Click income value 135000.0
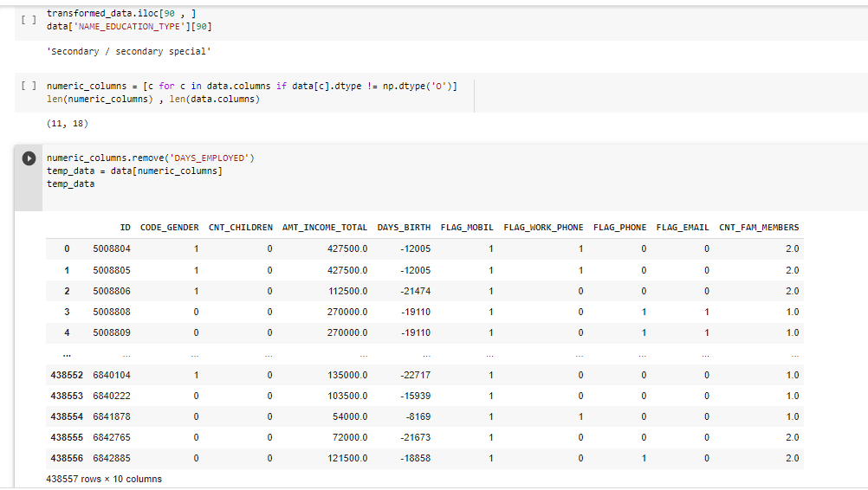Image resolution: width=868 pixels, height=490 pixels. point(347,375)
